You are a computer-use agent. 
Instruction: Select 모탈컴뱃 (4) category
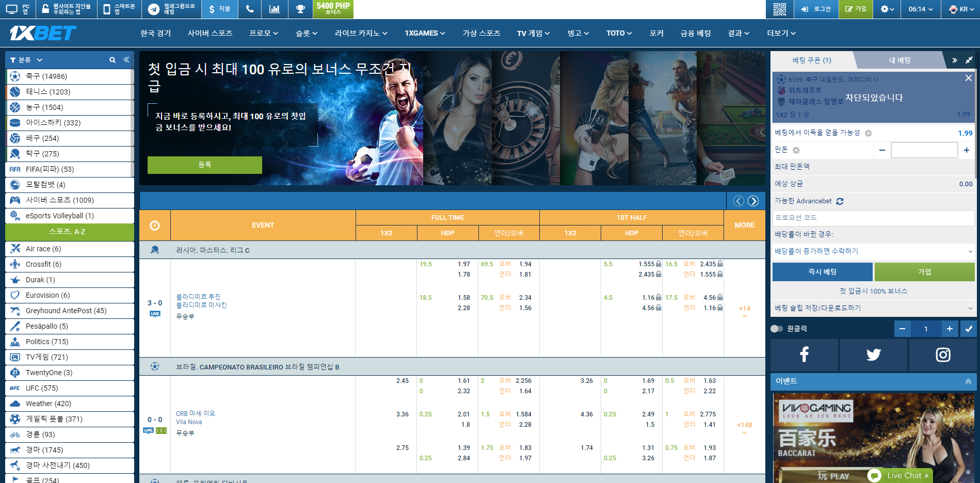(x=70, y=185)
